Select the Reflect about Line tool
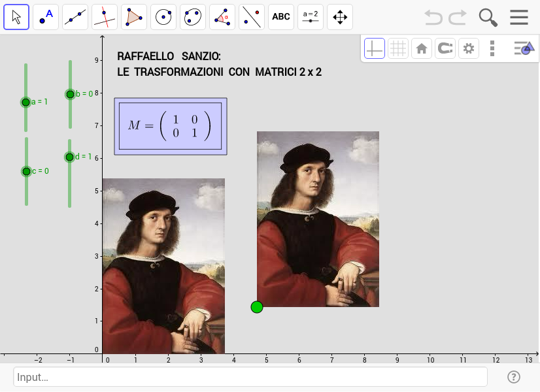The width and height of the screenshot is (540, 392). click(252, 17)
